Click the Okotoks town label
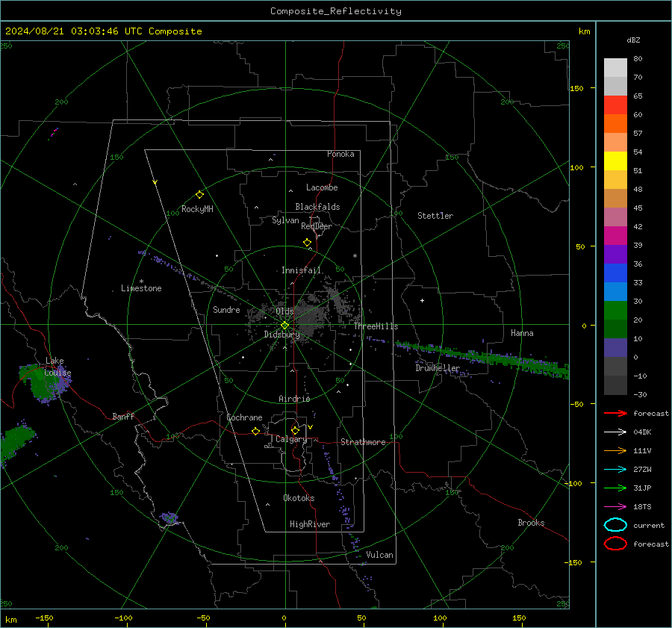This screenshot has width=672, height=628. click(299, 498)
